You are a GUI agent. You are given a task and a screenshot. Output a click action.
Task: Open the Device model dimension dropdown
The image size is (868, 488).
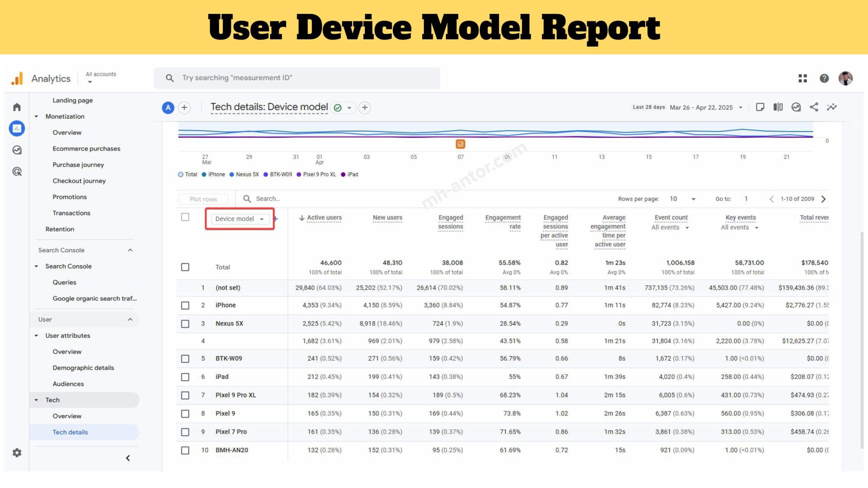[240, 219]
